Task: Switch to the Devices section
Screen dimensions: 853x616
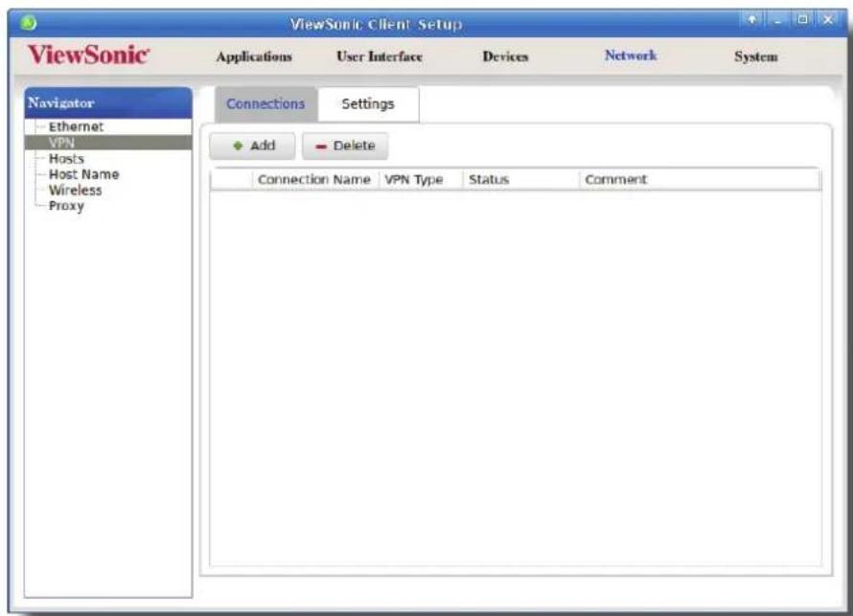Action: pos(505,57)
